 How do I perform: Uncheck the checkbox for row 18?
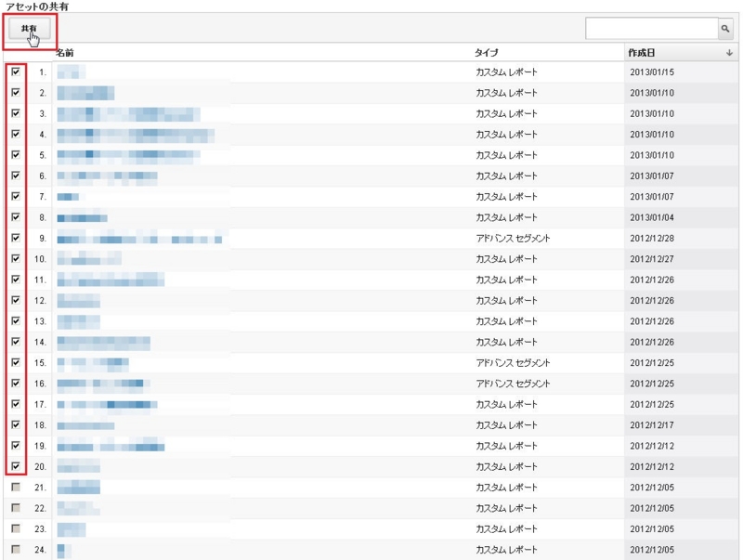click(x=16, y=424)
